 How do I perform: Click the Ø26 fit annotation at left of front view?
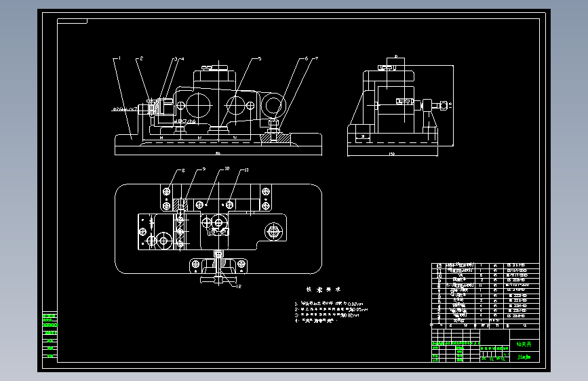(x=125, y=109)
